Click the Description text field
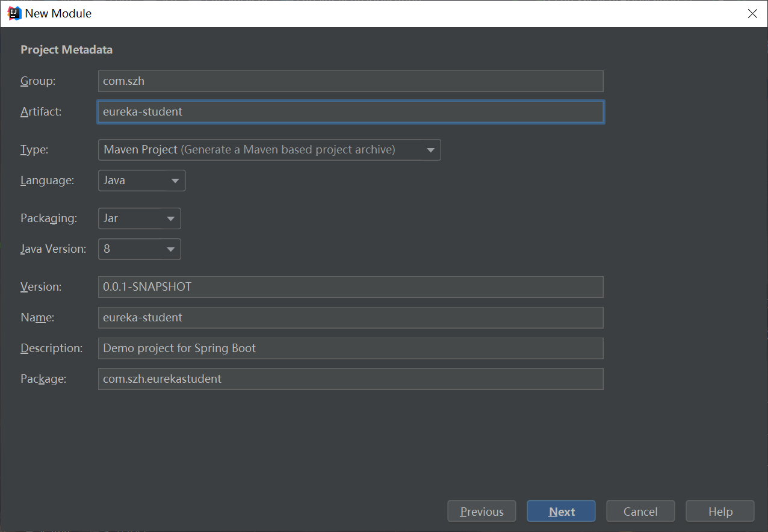Image resolution: width=768 pixels, height=532 pixels. coord(351,348)
